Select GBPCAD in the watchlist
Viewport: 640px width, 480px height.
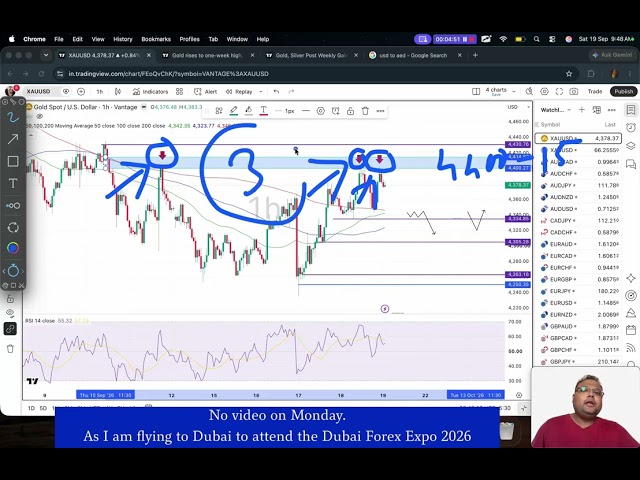click(x=578, y=338)
